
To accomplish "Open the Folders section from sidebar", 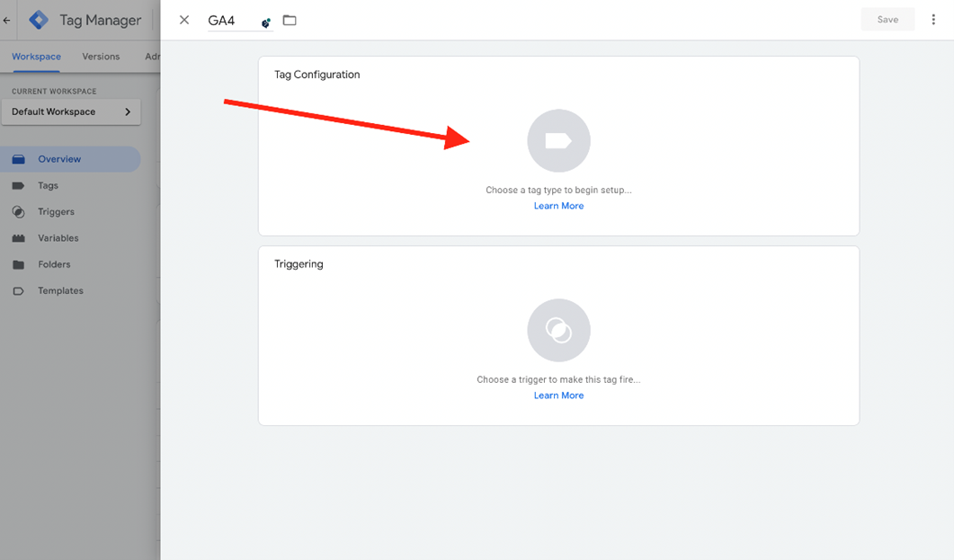I will click(x=56, y=263).
